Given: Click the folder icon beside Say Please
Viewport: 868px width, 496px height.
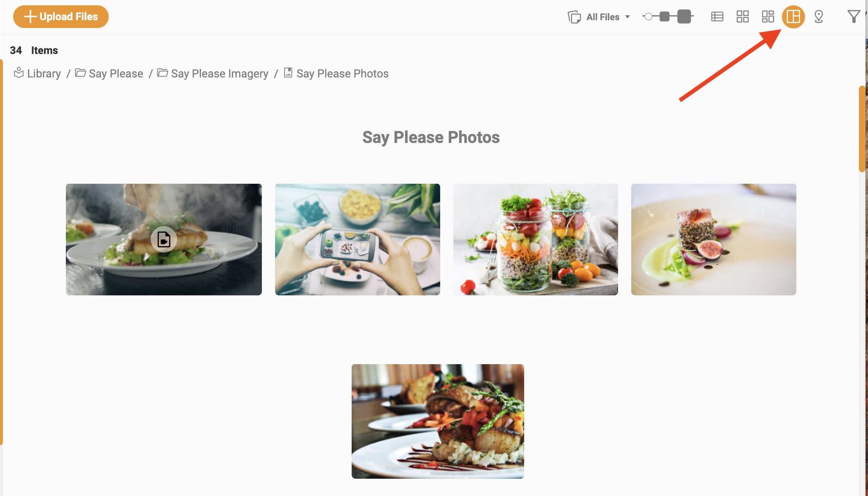Looking at the screenshot, I should click(81, 73).
